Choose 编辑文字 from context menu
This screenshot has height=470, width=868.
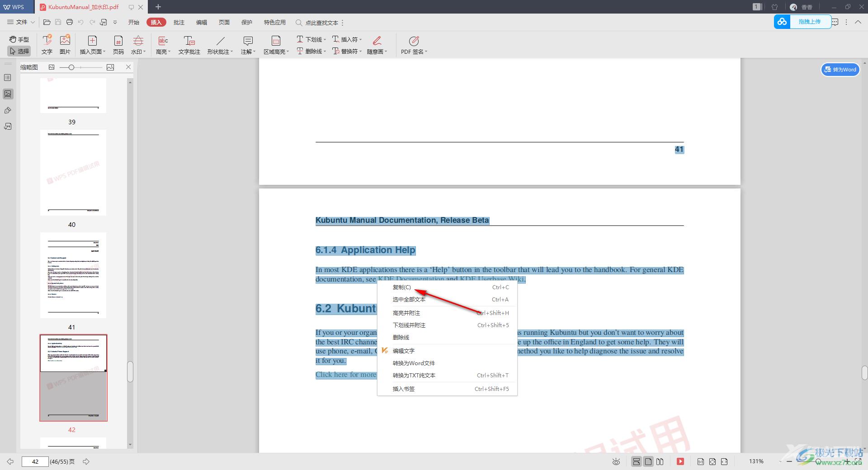pyautogui.click(x=447, y=351)
